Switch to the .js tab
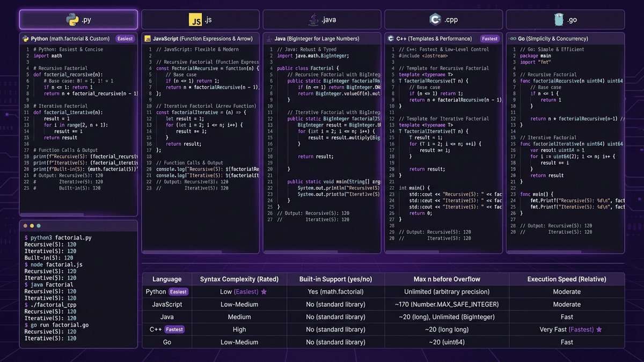 (200, 19)
